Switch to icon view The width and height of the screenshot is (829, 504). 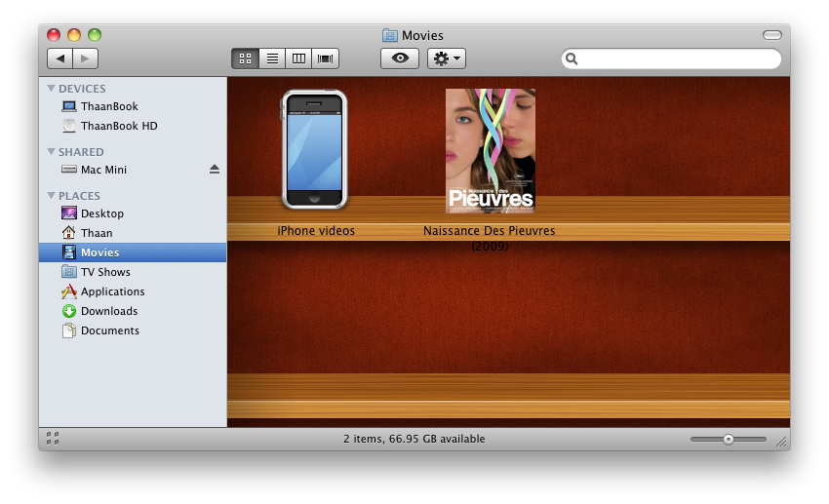(x=246, y=58)
